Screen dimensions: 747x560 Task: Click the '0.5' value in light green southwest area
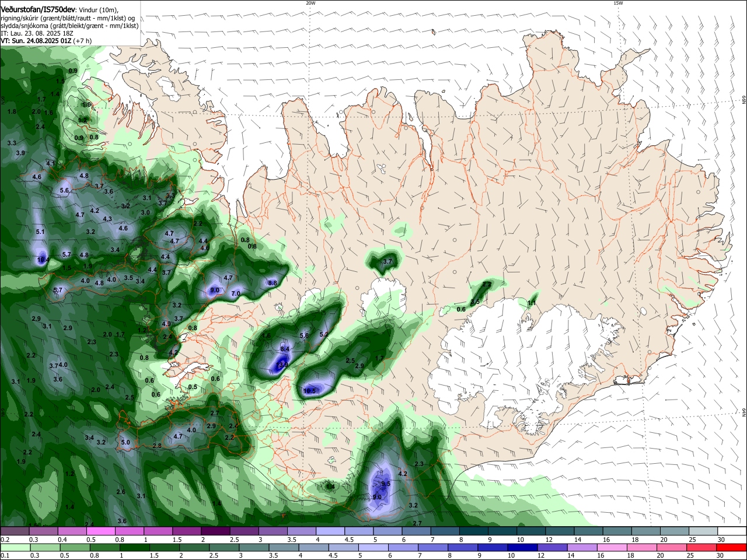193,387
